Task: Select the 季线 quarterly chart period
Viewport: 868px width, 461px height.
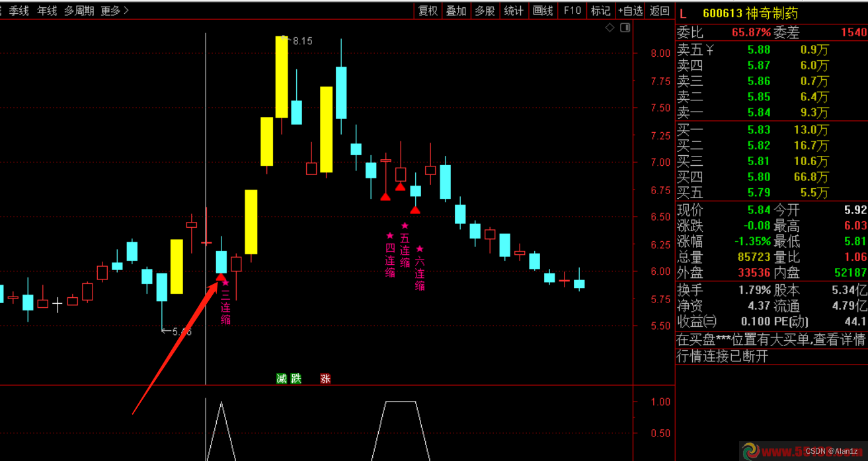Action: [19, 11]
